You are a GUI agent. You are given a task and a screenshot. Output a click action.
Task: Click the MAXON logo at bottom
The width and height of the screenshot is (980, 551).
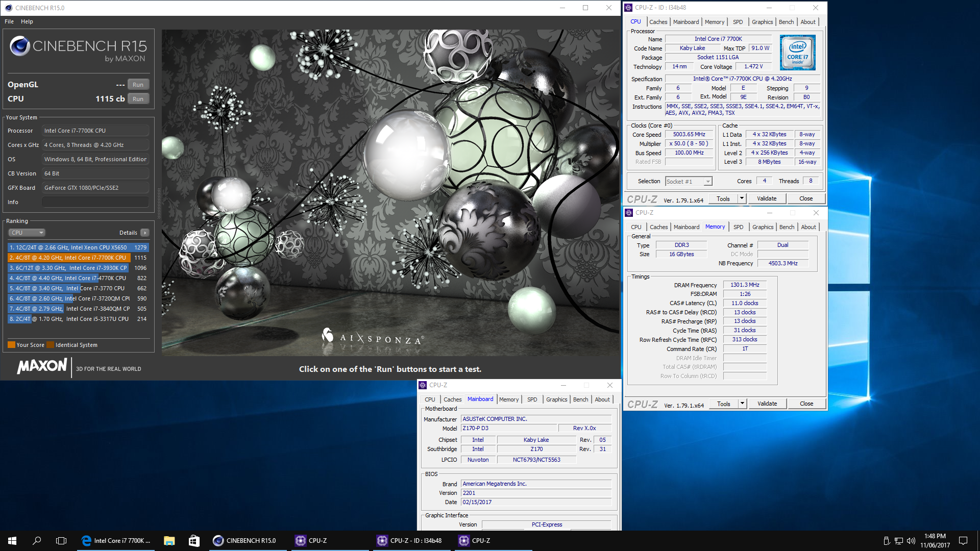[42, 366]
